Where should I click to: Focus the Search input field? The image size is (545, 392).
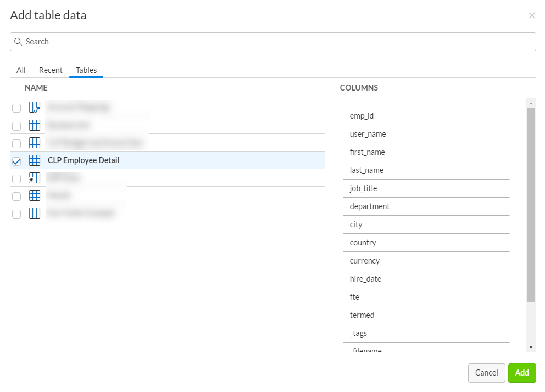[x=275, y=42]
